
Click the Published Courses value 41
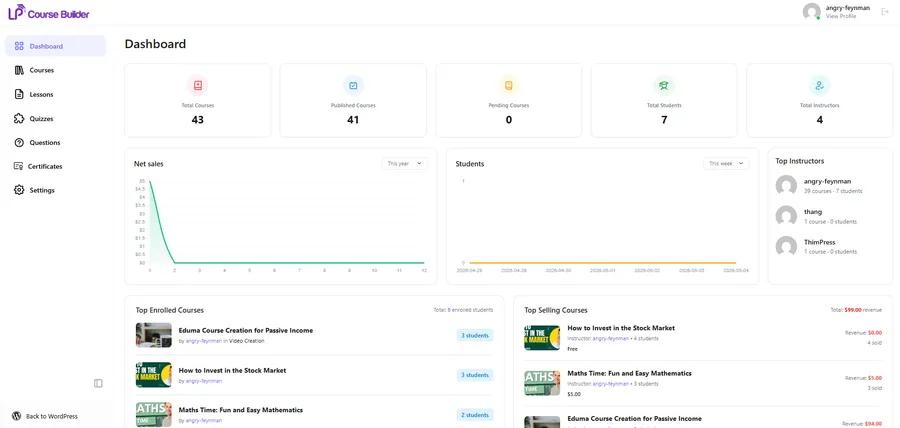click(353, 120)
